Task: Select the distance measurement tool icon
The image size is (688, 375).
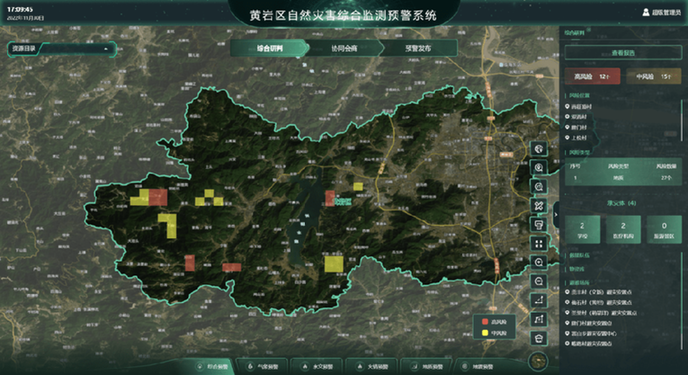Action: tap(539, 300)
